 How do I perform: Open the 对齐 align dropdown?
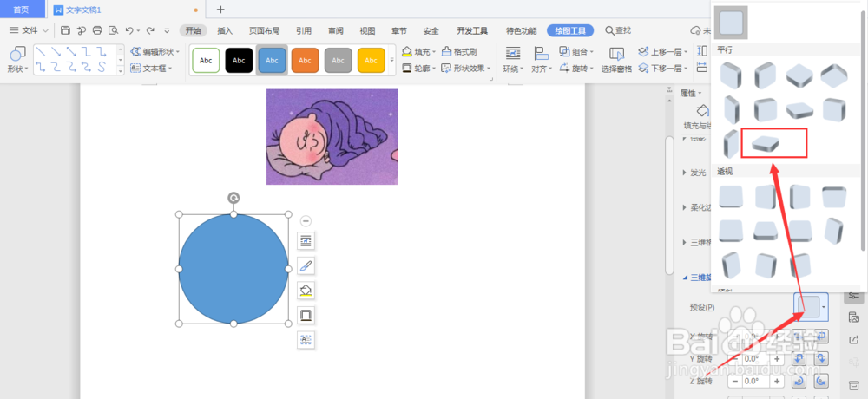(x=542, y=60)
